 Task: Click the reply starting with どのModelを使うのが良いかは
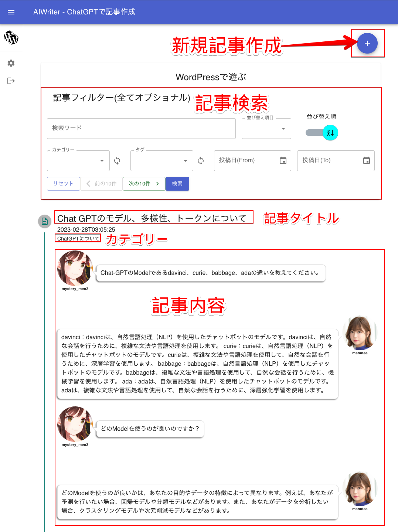pyautogui.click(x=198, y=502)
